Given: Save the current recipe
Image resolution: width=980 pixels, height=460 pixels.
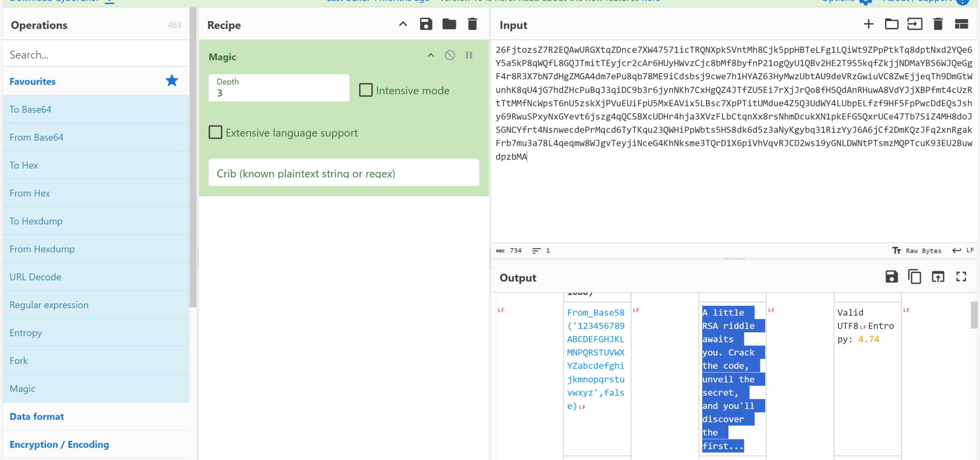Looking at the screenshot, I should [x=426, y=24].
